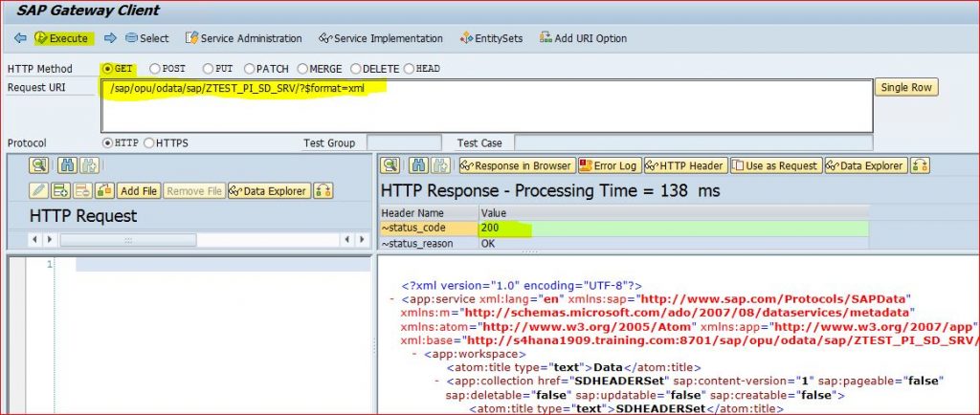Select the MERGE HTTP method
The height and width of the screenshot is (415, 980).
click(x=302, y=69)
